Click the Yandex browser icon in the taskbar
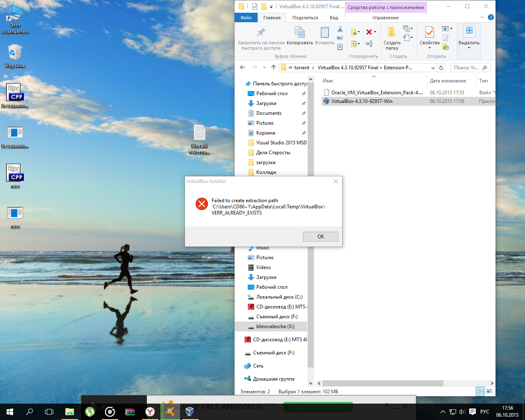525x420 pixels. tap(150, 411)
